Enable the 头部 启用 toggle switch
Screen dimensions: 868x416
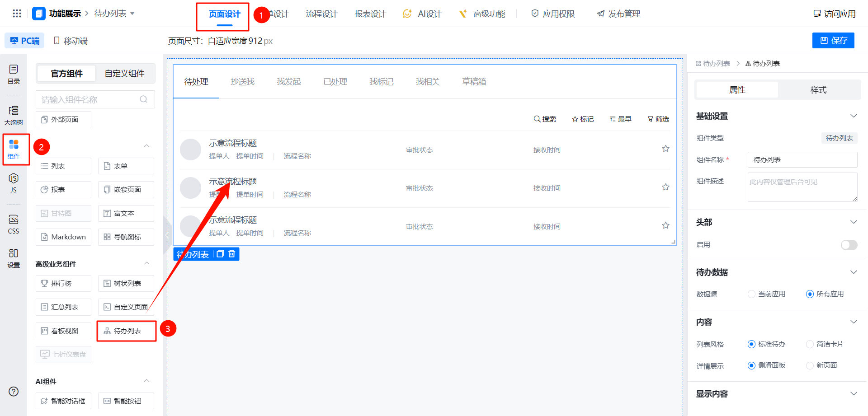click(x=849, y=245)
